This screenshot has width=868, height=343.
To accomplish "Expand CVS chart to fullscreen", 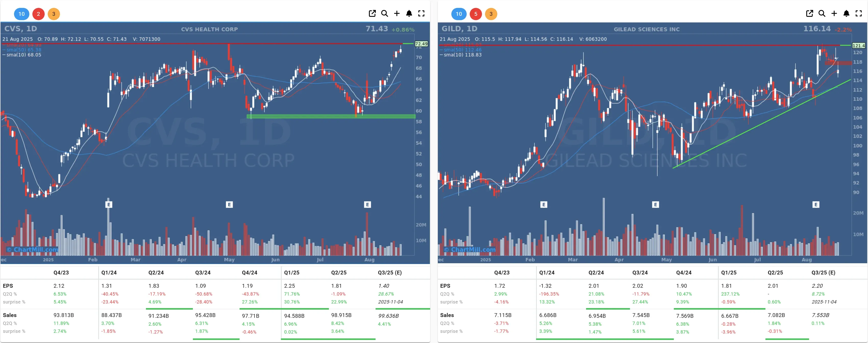I will coord(421,14).
